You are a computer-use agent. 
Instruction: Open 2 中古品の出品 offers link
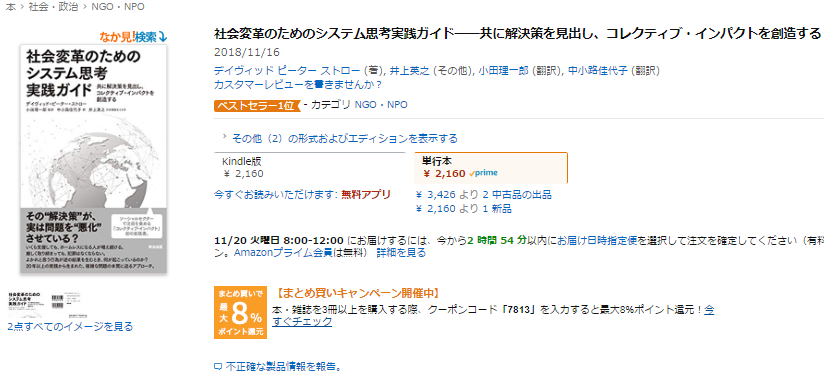[x=517, y=195]
